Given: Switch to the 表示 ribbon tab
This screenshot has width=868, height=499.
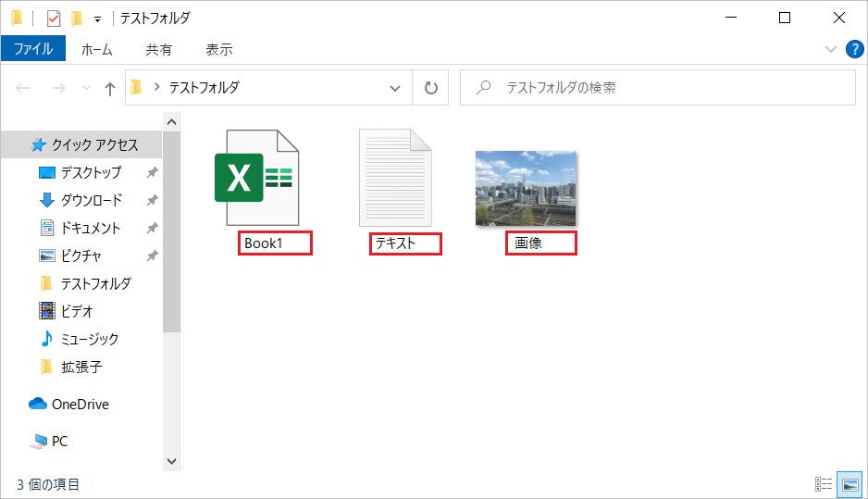Looking at the screenshot, I should (x=219, y=49).
